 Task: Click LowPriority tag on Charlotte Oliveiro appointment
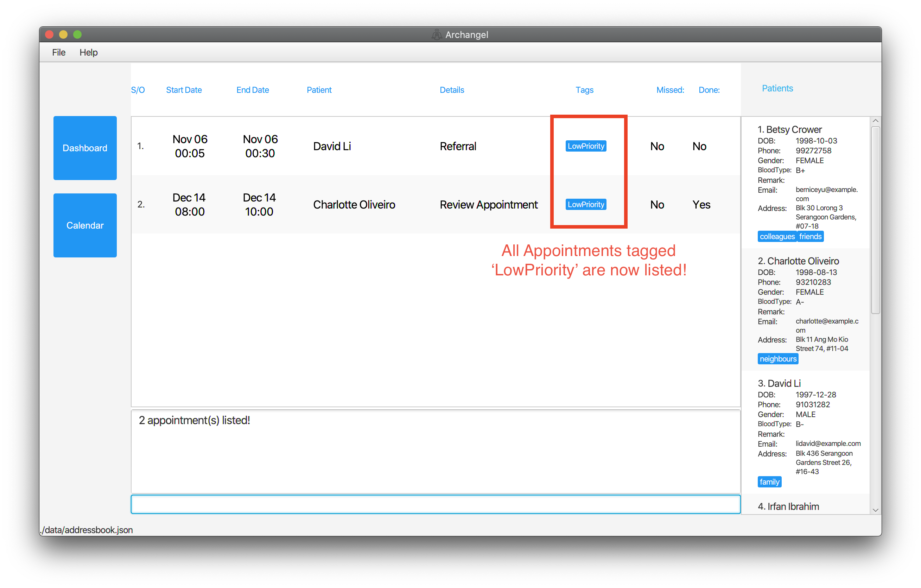pos(586,205)
